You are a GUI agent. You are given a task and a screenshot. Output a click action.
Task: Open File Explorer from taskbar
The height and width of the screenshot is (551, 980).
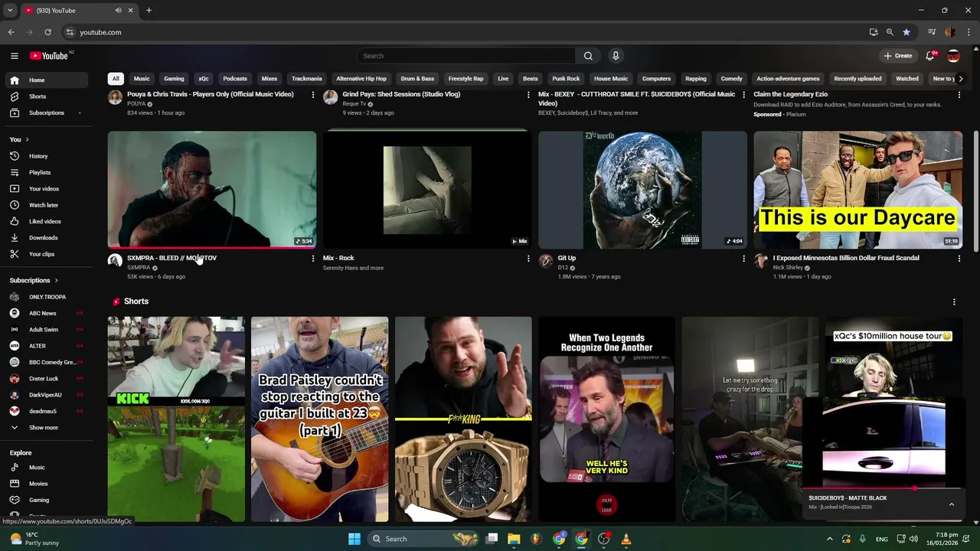[x=514, y=539]
